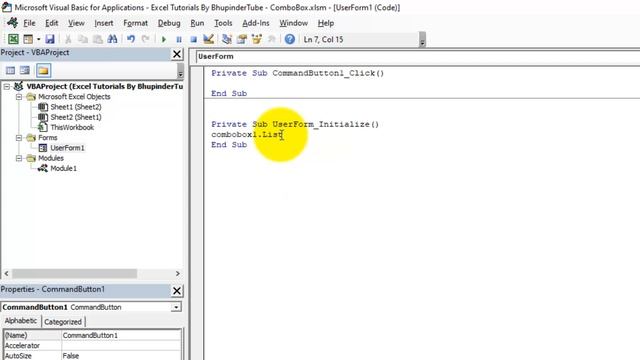Image resolution: width=640 pixels, height=360 pixels.
Task: Open the Insert menu
Action: 104,23
